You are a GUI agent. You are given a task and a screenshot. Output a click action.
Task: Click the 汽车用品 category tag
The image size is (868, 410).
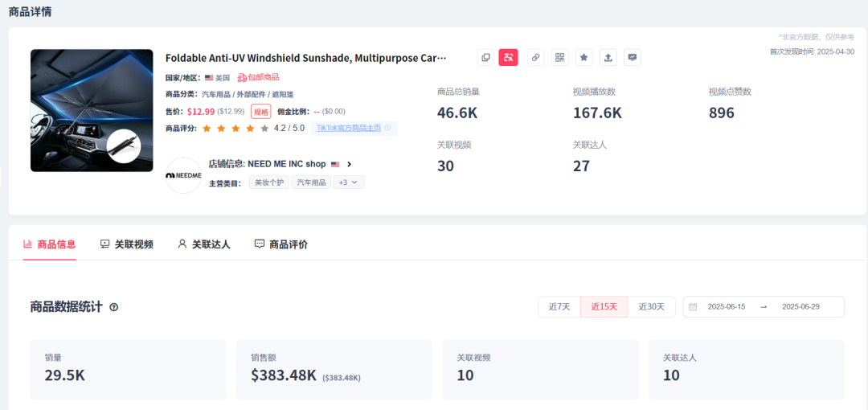311,182
